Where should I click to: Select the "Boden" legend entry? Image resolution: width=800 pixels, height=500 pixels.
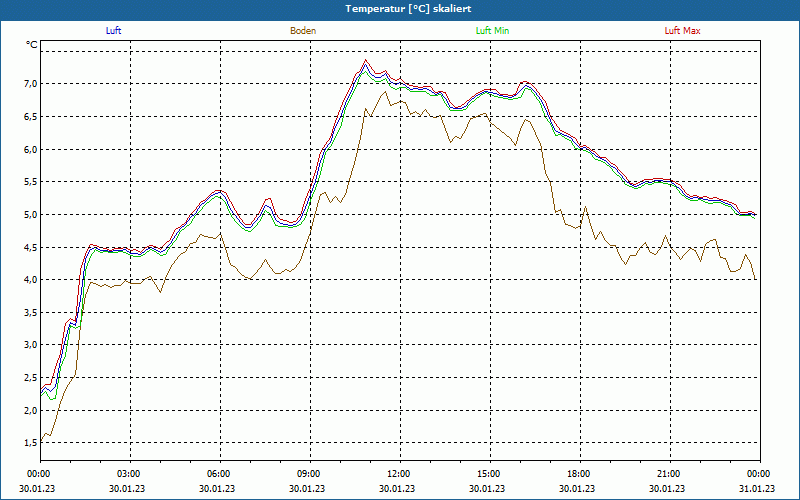[303, 31]
